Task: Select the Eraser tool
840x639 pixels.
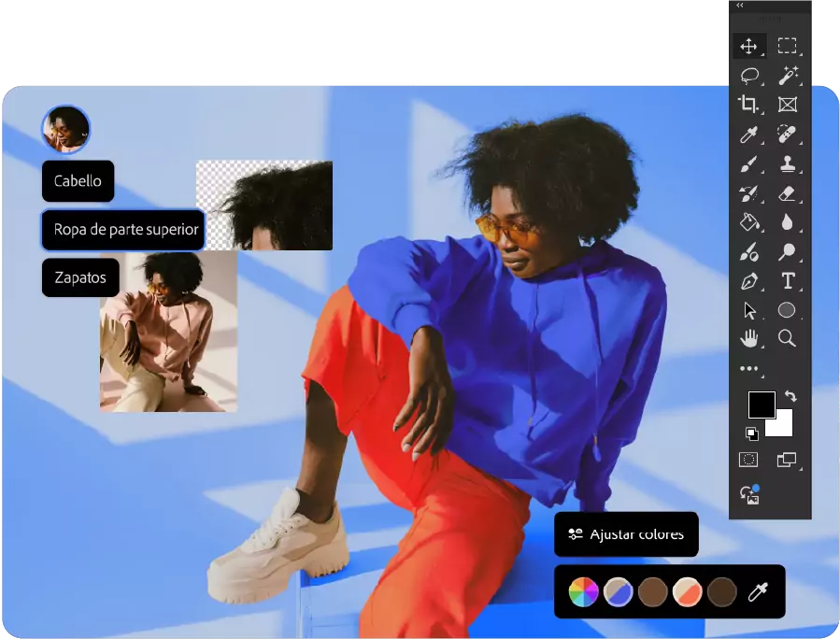Action: point(788,193)
